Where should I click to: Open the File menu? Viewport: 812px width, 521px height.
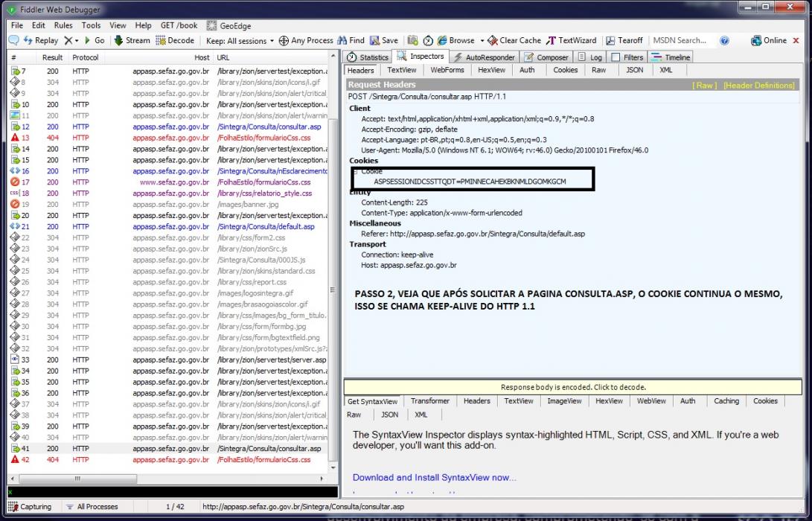[17, 25]
